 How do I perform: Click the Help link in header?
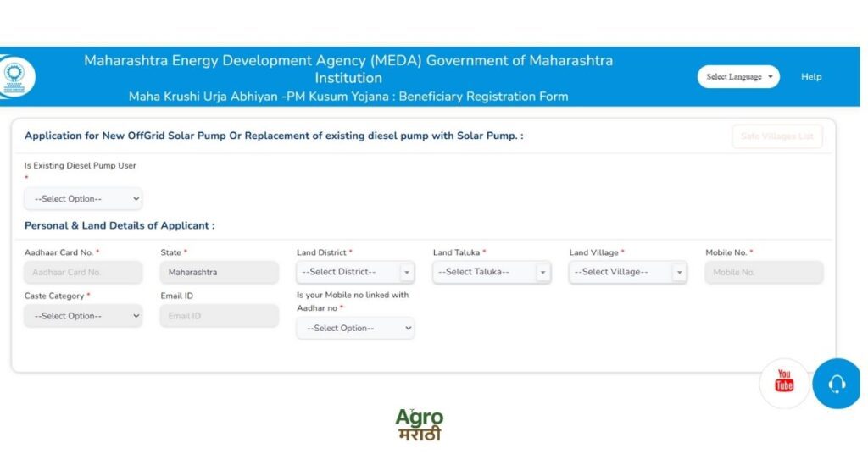point(811,77)
